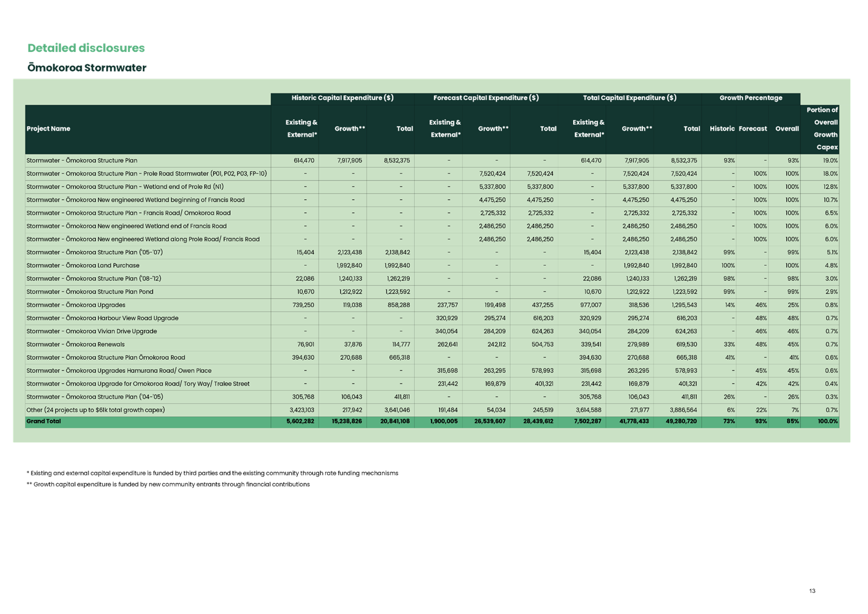The height and width of the screenshot is (614, 868).
Task: Click the Growth Percentage group header
Action: point(751,98)
